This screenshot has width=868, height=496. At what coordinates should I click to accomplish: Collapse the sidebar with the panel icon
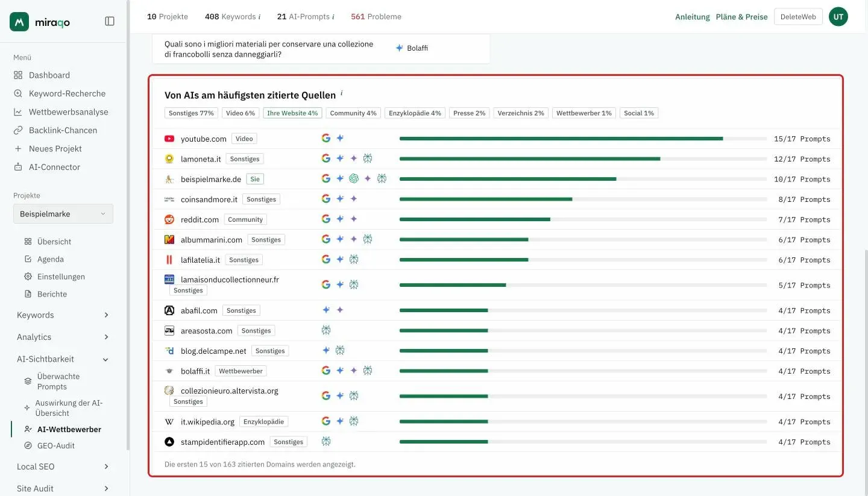(110, 21)
